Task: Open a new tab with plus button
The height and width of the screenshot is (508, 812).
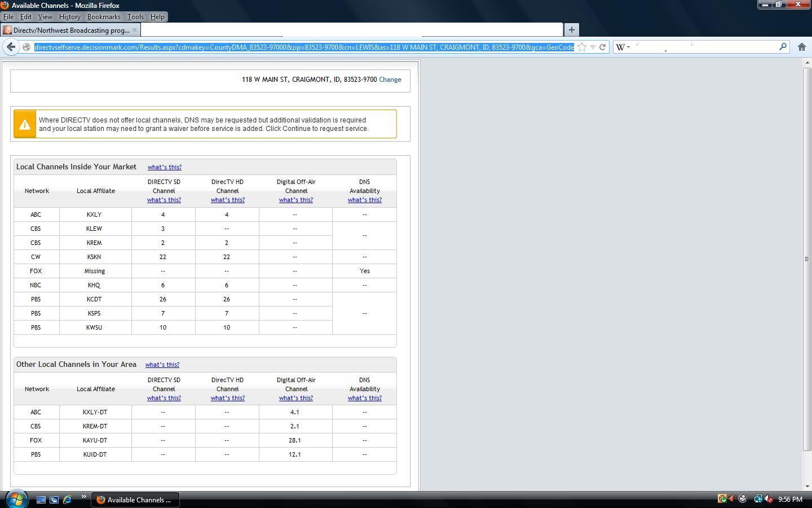Action: click(x=571, y=29)
